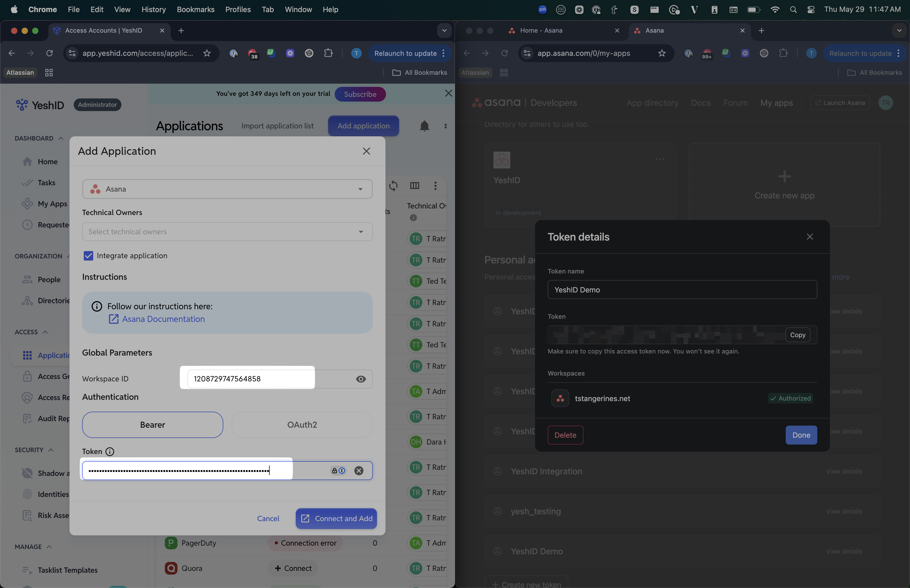Uncheck the Integrate application checkbox
Viewport: 910px width, 588px height.
point(88,255)
